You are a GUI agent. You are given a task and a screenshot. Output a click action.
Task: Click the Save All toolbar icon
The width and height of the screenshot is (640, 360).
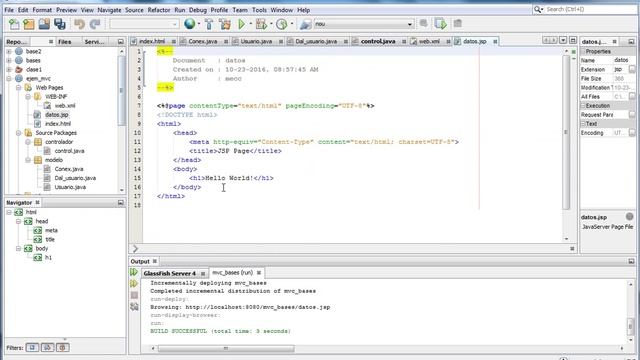click(60, 24)
